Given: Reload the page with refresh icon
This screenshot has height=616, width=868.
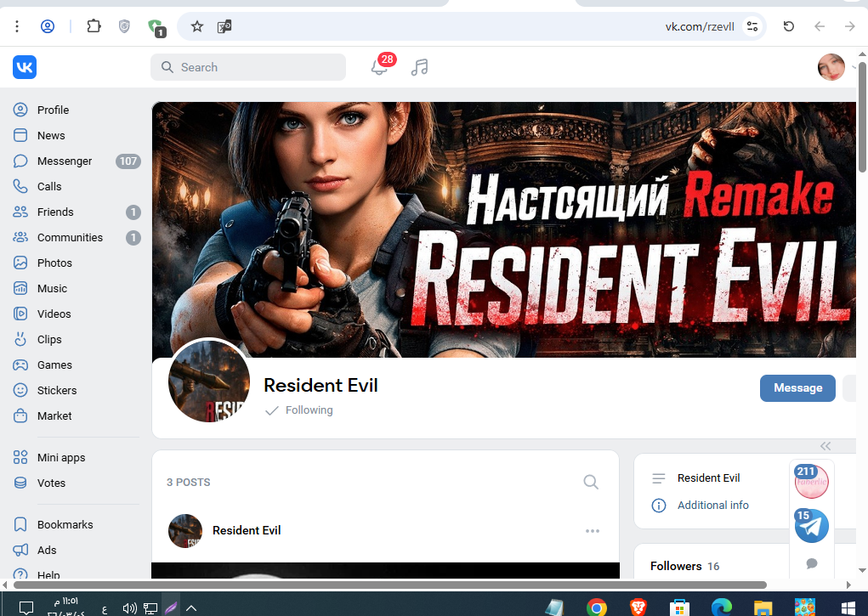Looking at the screenshot, I should point(789,26).
